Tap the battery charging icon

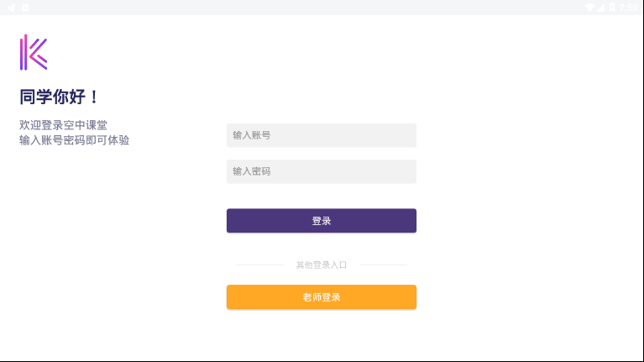pos(613,7)
